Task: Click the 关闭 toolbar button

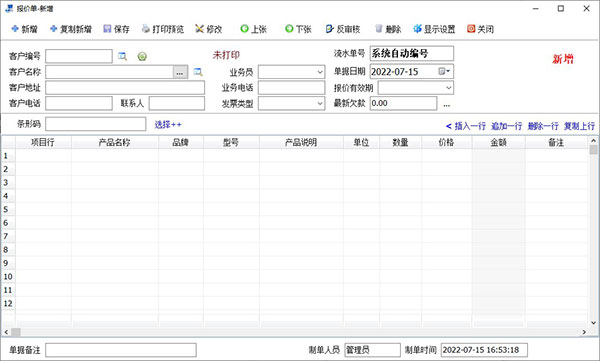Action: 480,29
